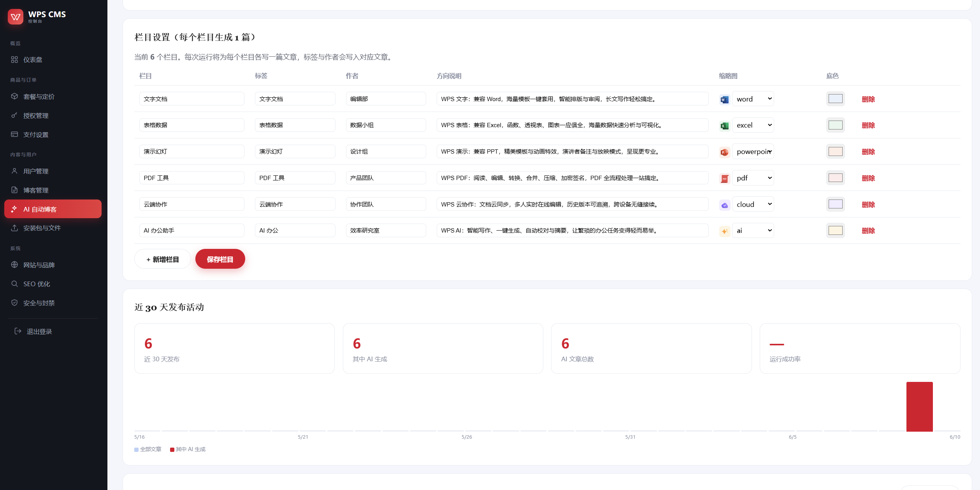
Task: Click the upload icon for installers
Action: pos(14,228)
